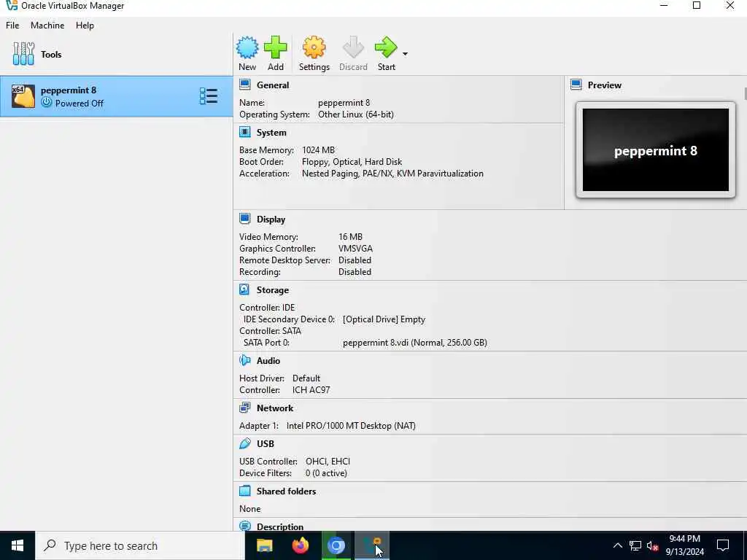Click OHCI, EHCI USB controller value
This screenshot has width=747, height=560.
point(328,462)
